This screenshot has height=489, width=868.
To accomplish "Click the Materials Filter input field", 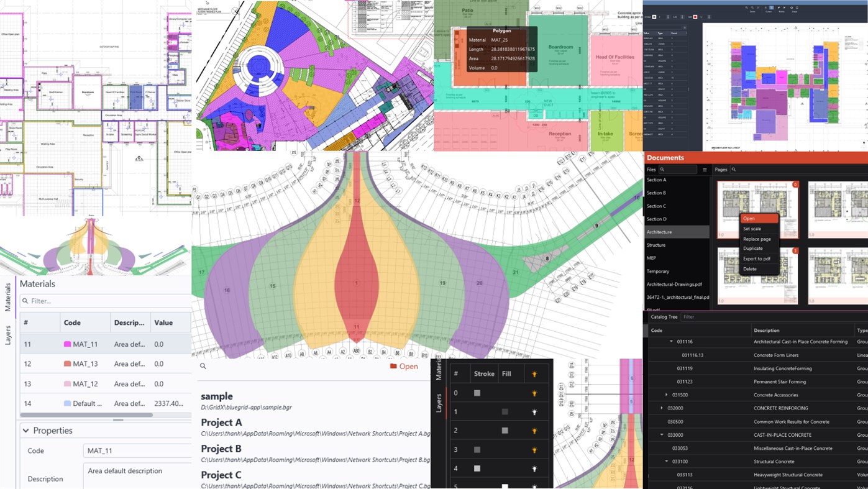I will tap(106, 301).
